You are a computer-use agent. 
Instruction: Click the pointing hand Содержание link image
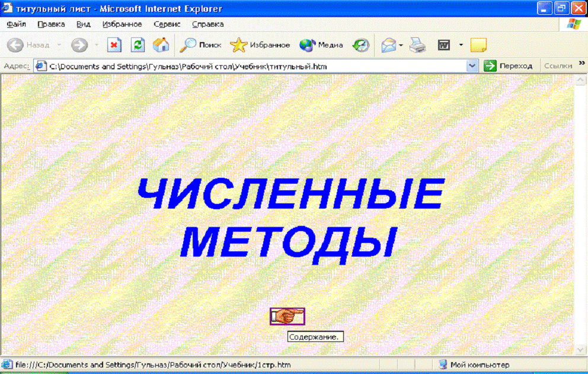(287, 317)
